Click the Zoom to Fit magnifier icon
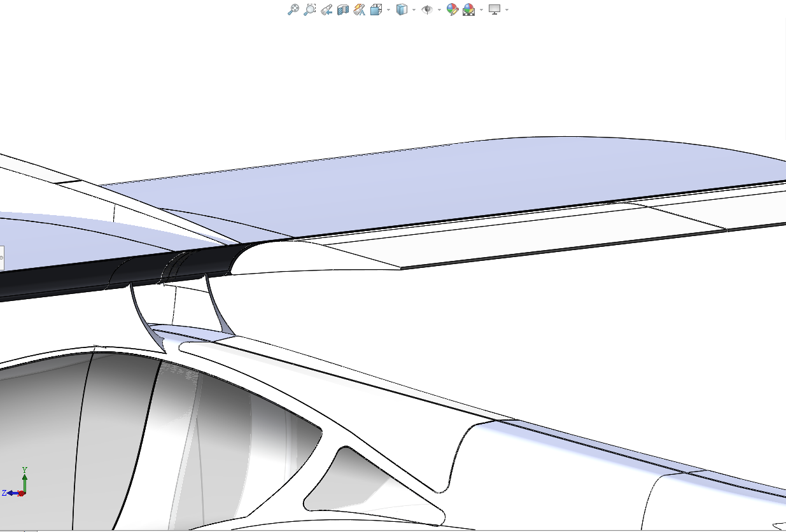The height and width of the screenshot is (532, 786). pyautogui.click(x=293, y=10)
